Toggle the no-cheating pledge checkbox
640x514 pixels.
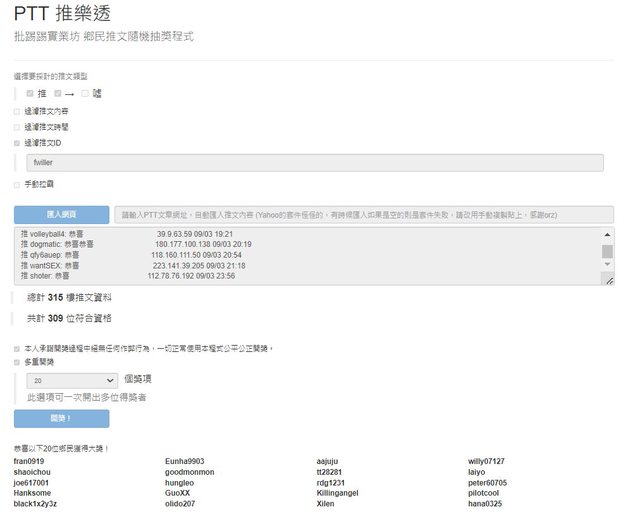[17, 348]
